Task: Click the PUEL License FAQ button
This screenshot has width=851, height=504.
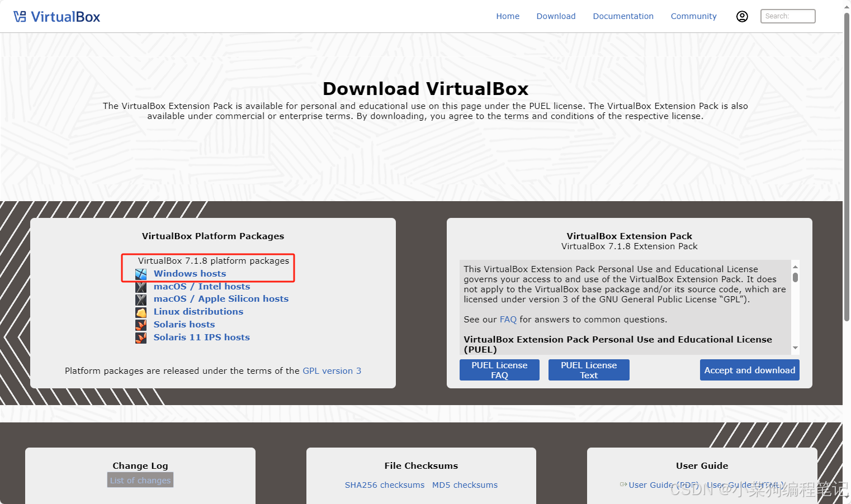Action: [x=499, y=370]
